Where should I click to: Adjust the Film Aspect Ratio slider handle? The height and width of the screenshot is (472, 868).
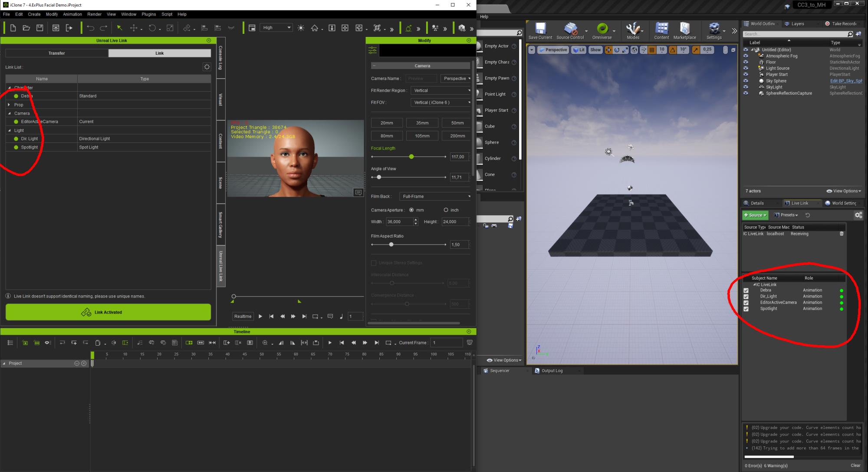[x=391, y=244]
